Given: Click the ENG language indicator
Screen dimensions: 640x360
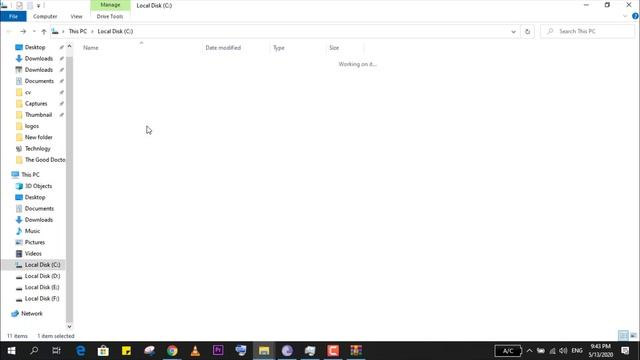Looking at the screenshot, I should pyautogui.click(x=577, y=351).
